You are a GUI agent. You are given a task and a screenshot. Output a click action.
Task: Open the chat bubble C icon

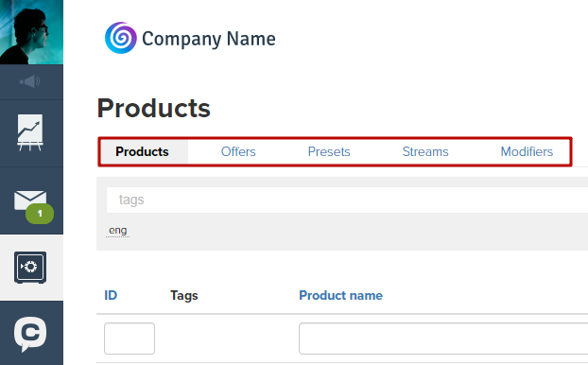[30, 334]
